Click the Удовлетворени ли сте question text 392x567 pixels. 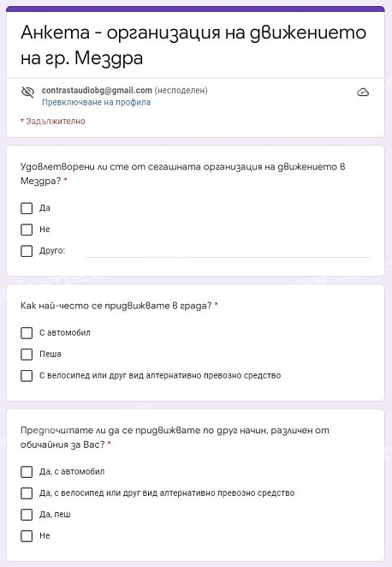pyautogui.click(x=183, y=174)
